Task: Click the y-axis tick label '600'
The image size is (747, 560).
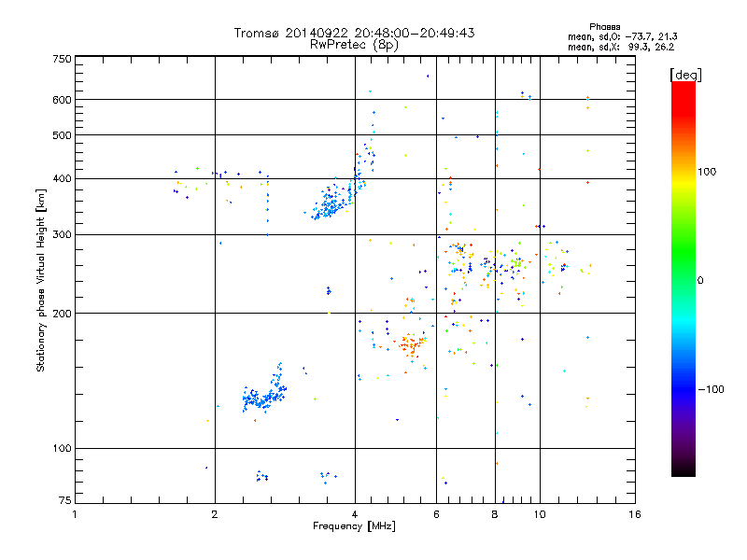Action: tap(63, 100)
